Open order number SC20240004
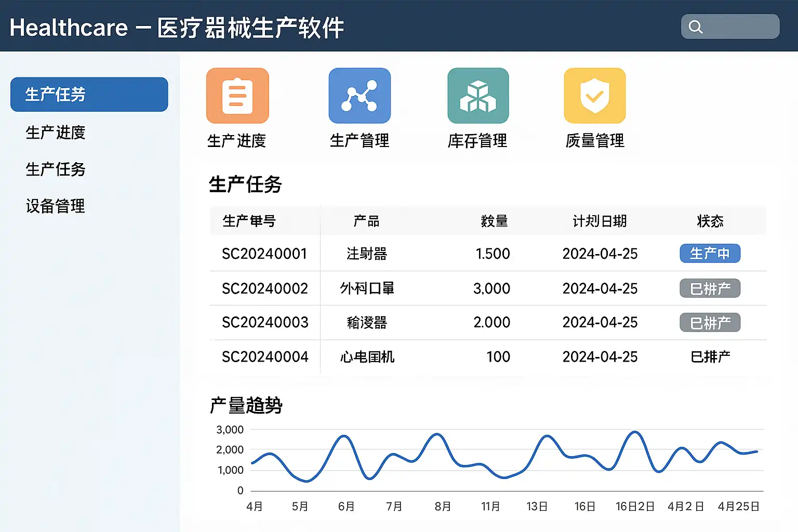 click(x=265, y=357)
